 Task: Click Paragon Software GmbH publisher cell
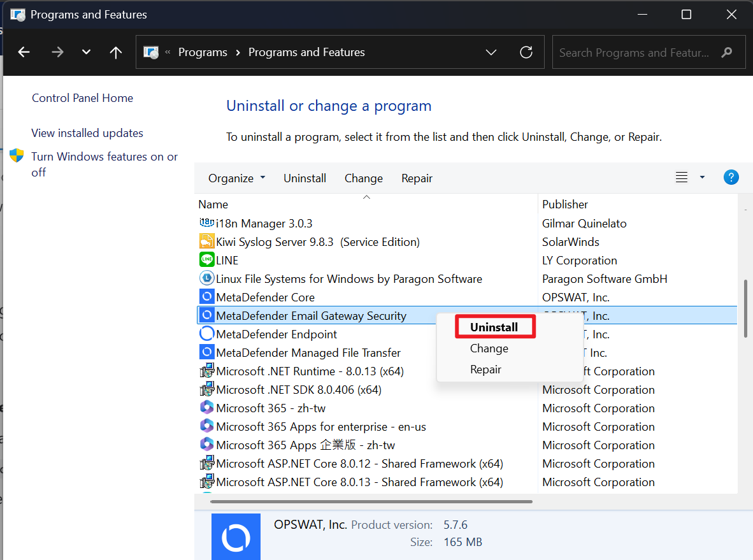coord(604,278)
